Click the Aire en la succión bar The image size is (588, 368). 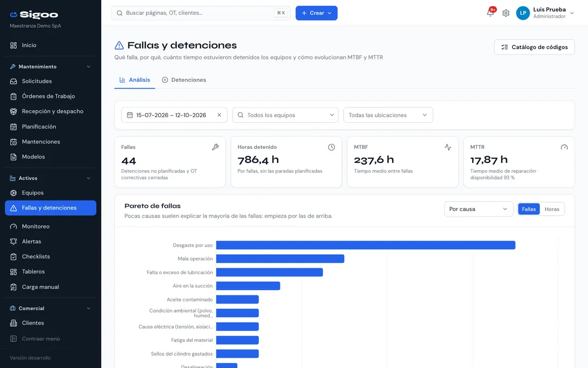[248, 286]
